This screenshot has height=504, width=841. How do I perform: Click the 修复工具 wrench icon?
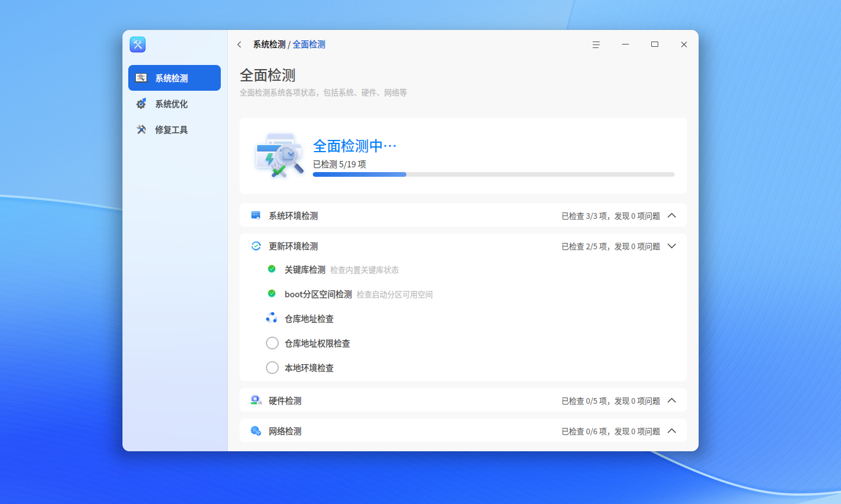(x=141, y=129)
